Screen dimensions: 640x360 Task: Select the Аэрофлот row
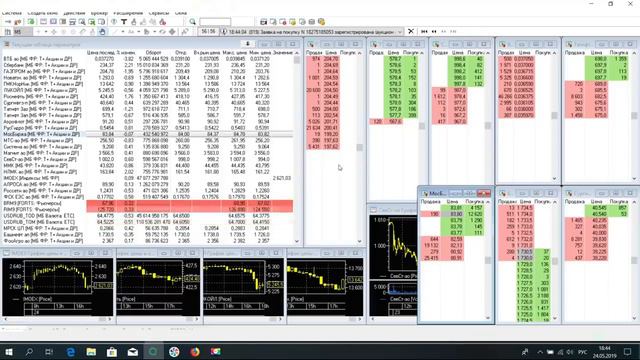coord(148,122)
